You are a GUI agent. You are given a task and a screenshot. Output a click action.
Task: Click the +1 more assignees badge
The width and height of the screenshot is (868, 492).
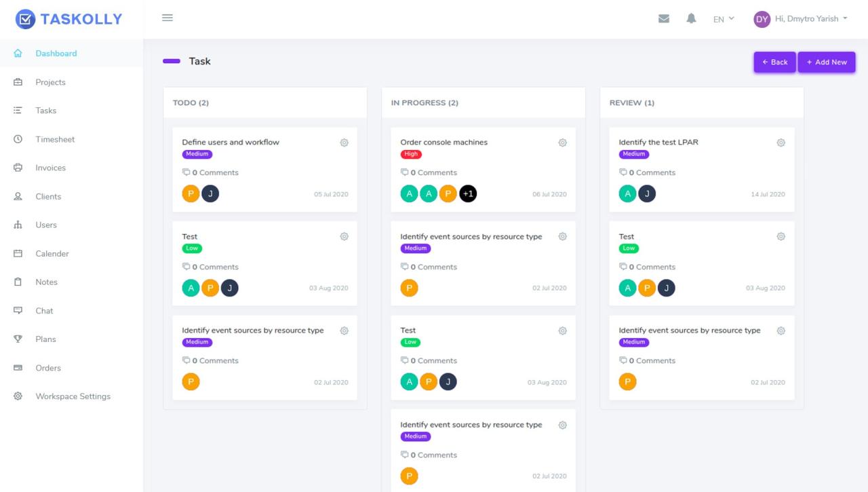[467, 194]
